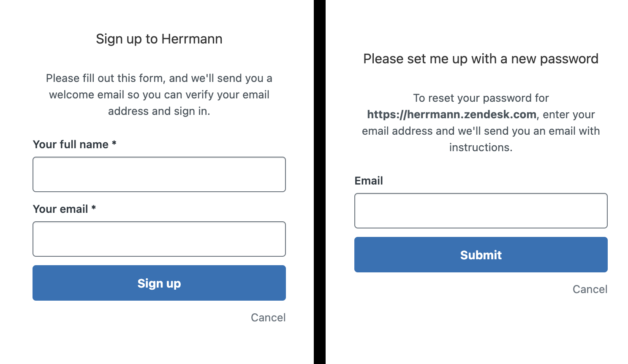The height and width of the screenshot is (364, 628).
Task: Cancel the new password request form
Action: (590, 289)
